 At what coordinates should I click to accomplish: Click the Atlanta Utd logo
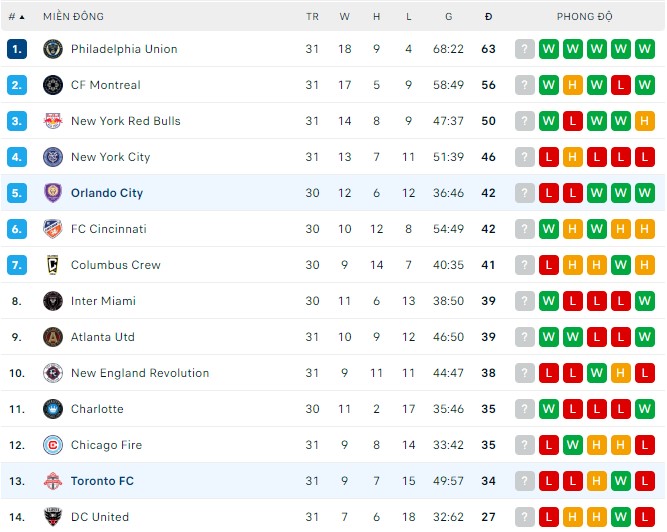pyautogui.click(x=53, y=337)
